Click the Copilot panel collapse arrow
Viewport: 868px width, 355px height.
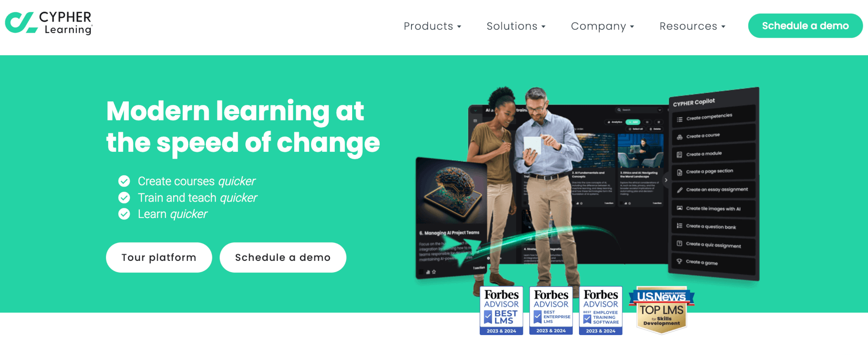[666, 180]
